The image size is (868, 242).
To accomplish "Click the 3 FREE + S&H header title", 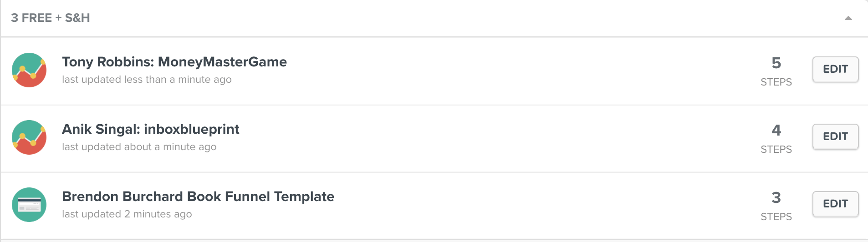I will (51, 18).
